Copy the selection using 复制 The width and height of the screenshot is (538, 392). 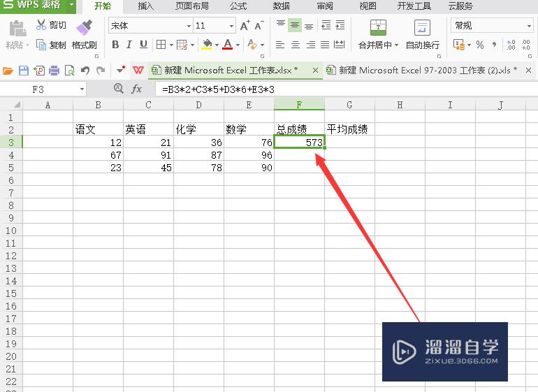coord(51,45)
